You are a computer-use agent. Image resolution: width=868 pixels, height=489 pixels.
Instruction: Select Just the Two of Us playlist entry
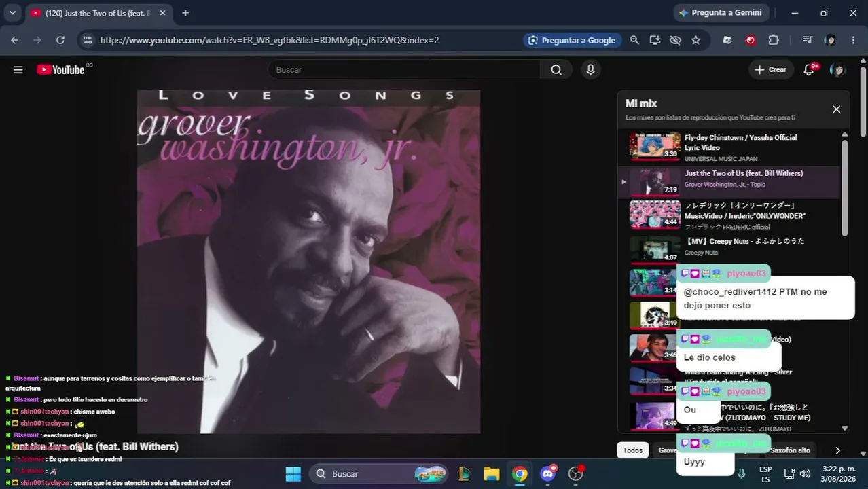(729, 181)
